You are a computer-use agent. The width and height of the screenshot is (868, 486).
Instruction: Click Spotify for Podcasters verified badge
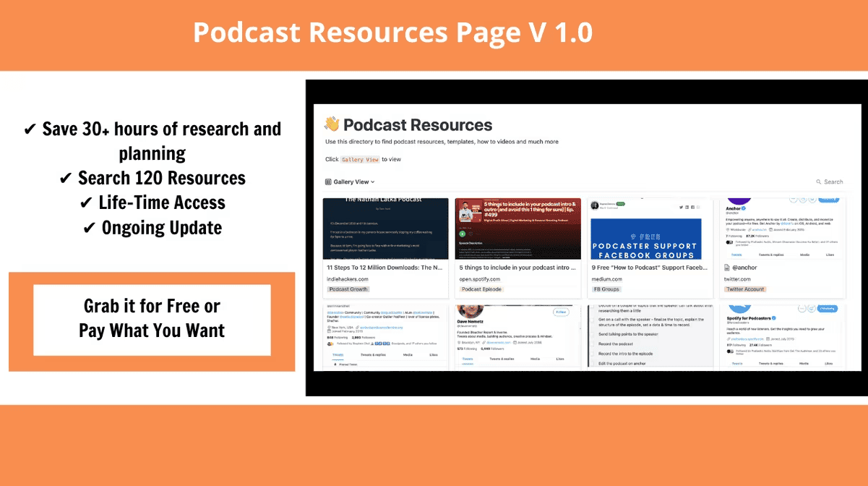click(773, 317)
